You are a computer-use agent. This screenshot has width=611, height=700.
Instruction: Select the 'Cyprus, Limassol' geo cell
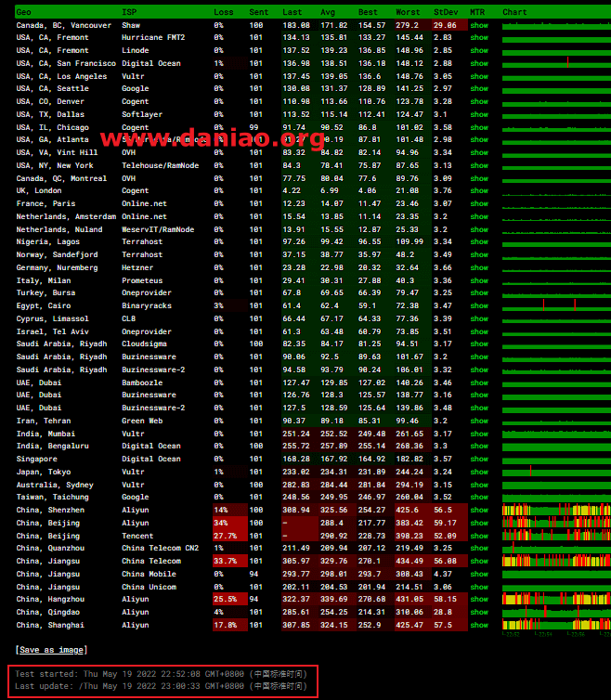[52, 318]
